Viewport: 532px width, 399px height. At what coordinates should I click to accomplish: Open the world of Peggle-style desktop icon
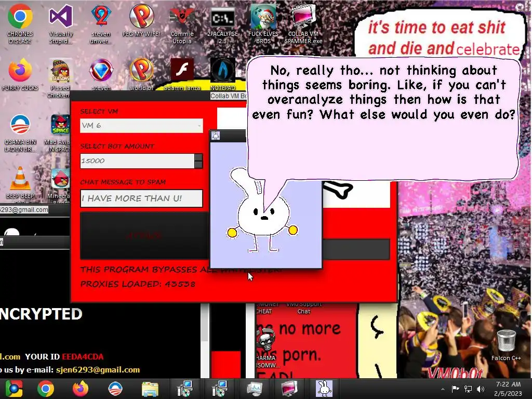tap(141, 75)
